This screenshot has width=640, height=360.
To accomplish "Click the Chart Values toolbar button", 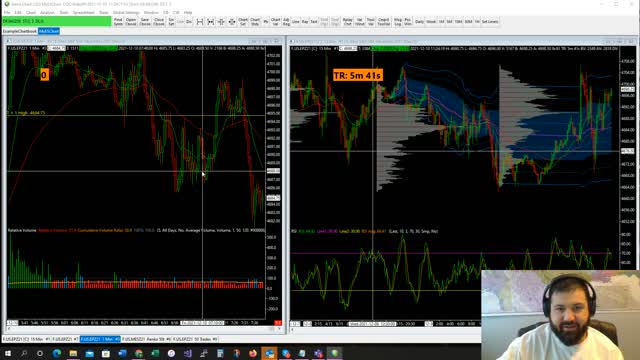I will click(276, 22).
